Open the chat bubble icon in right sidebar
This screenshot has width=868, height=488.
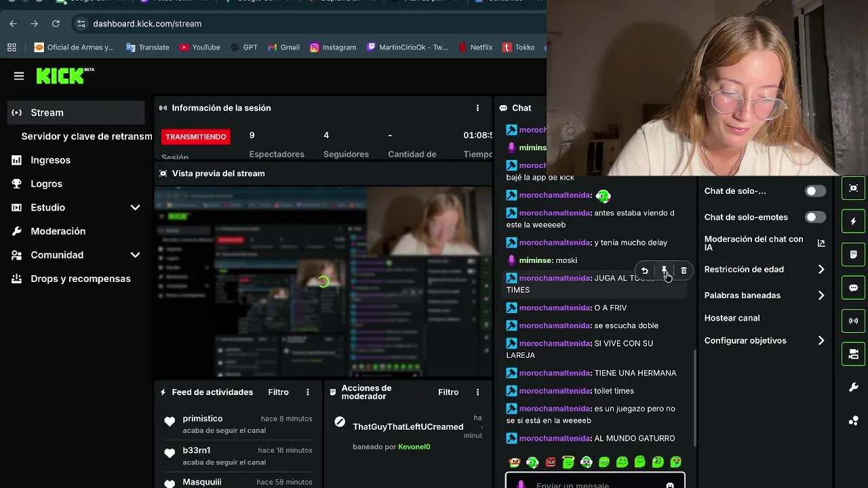tap(853, 288)
